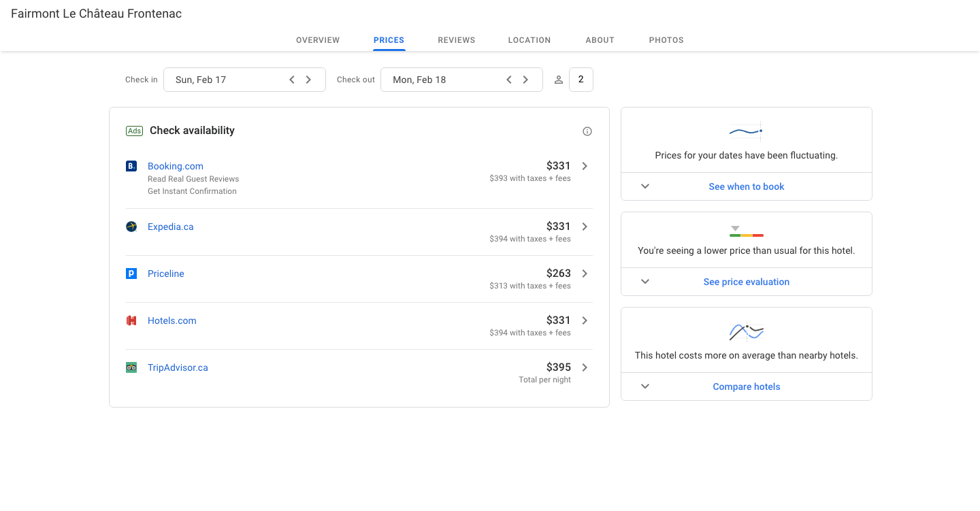
Task: Click 'Get Instant Confirmation' text
Action: (x=192, y=191)
